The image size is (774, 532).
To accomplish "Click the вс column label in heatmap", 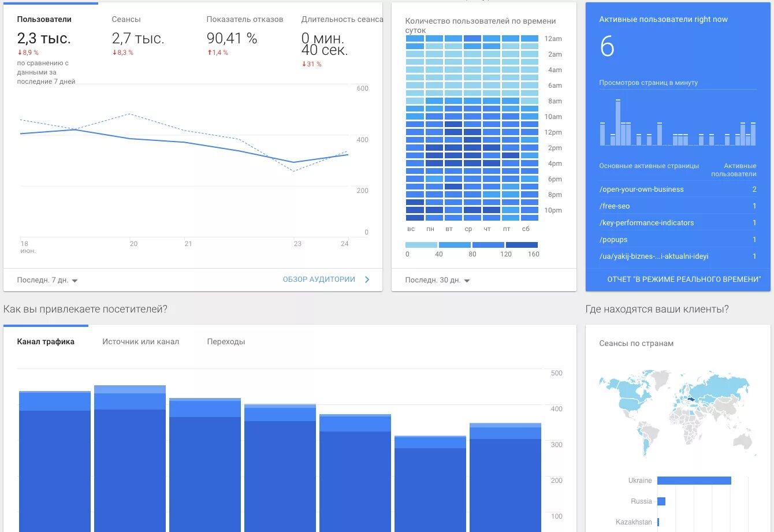I will click(411, 229).
